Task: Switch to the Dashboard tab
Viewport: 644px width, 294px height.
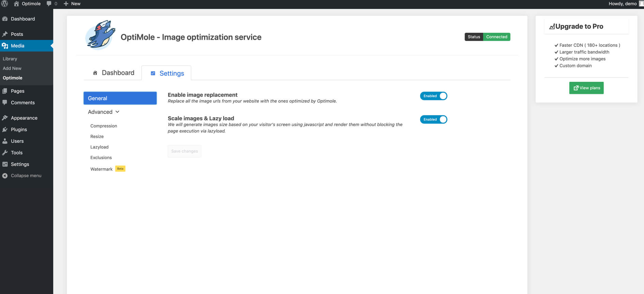Action: (113, 73)
